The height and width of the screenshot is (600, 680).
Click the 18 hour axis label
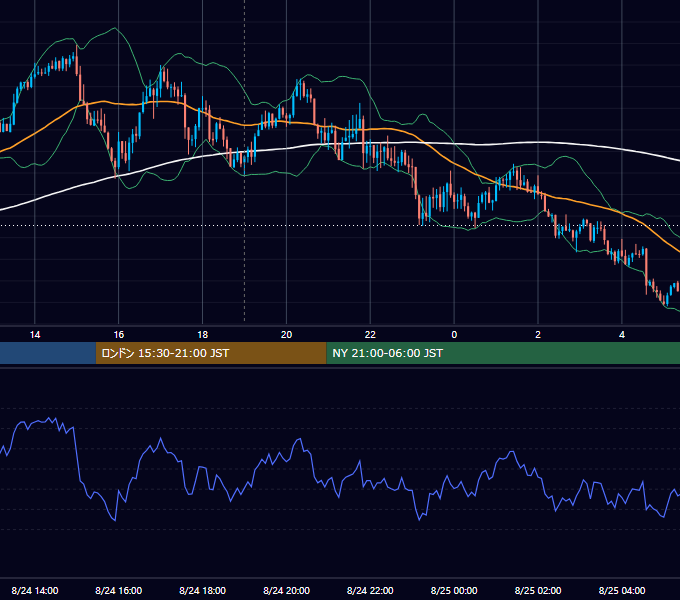203,335
